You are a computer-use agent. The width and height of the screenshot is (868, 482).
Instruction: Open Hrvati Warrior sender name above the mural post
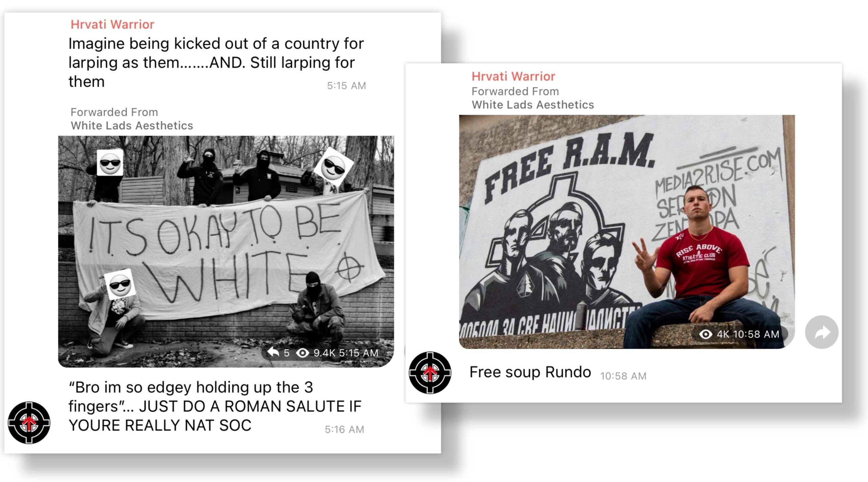click(x=513, y=76)
